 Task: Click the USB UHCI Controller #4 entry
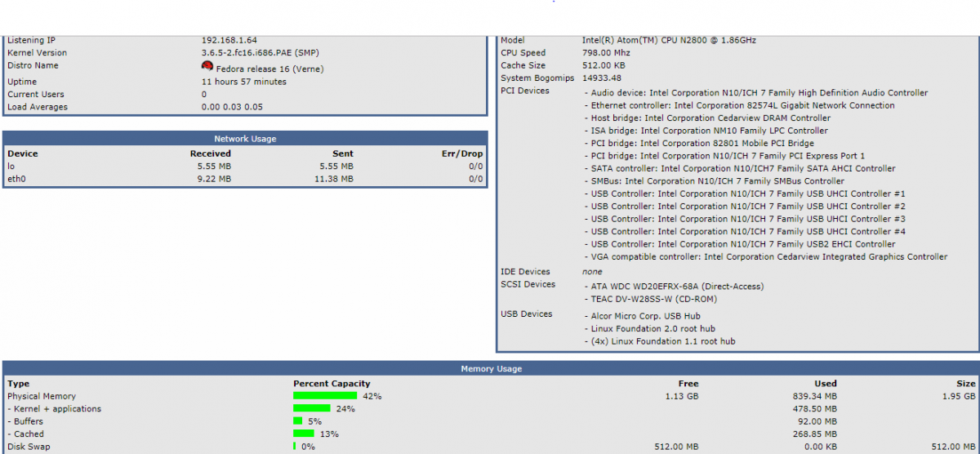745,232
